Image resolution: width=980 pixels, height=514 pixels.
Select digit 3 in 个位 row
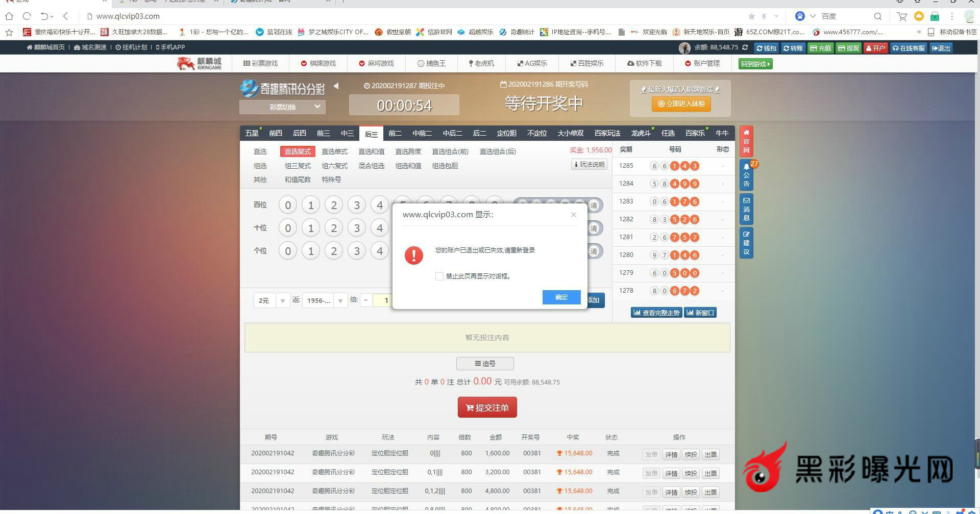click(357, 251)
